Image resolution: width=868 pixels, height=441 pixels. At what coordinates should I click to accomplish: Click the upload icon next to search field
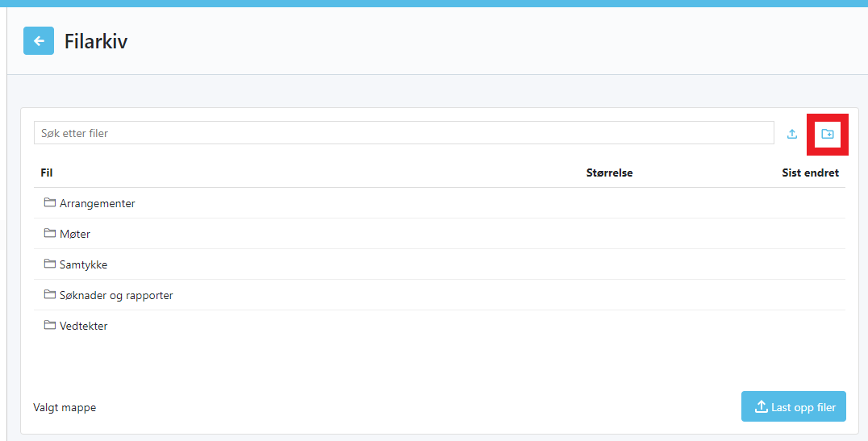792,134
